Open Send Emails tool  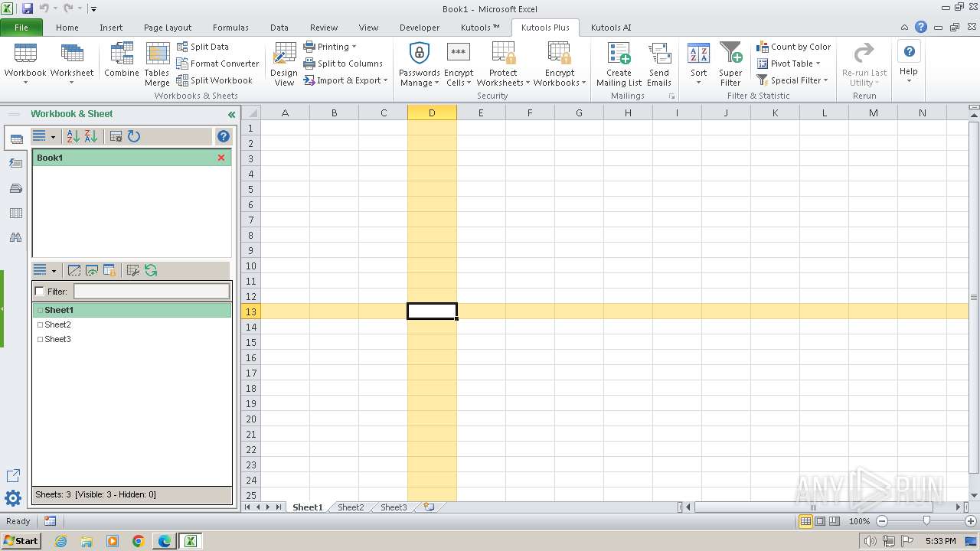click(x=658, y=64)
